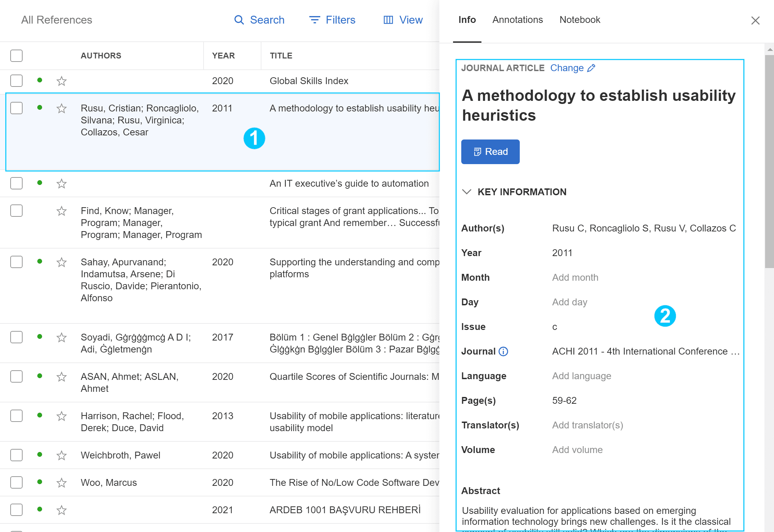Click the View columns icon
Screen dimensions: 774x532
pos(388,20)
